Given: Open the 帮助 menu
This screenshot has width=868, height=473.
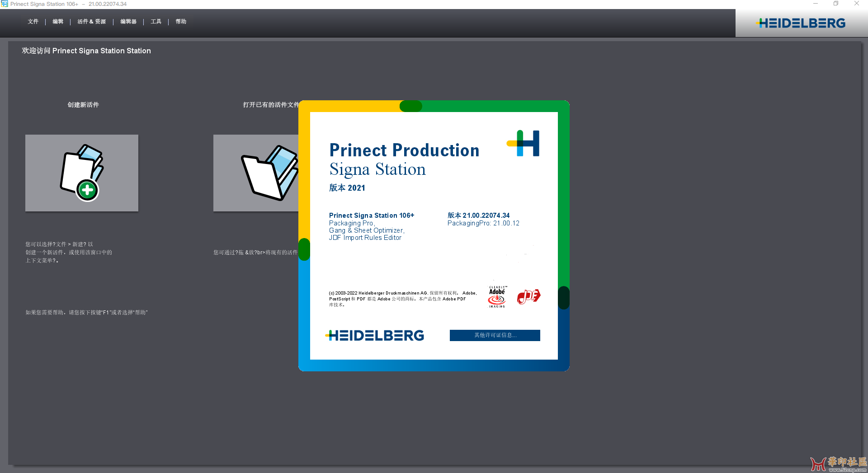Looking at the screenshot, I should [x=181, y=22].
